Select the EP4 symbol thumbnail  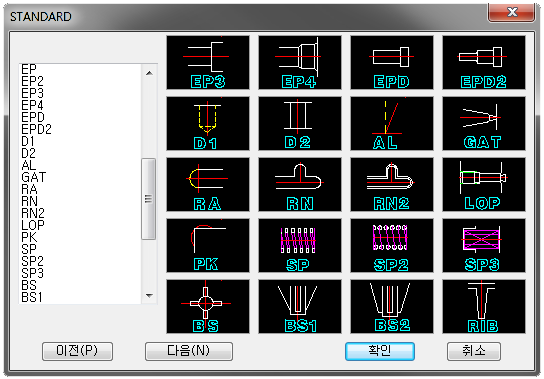[300, 62]
